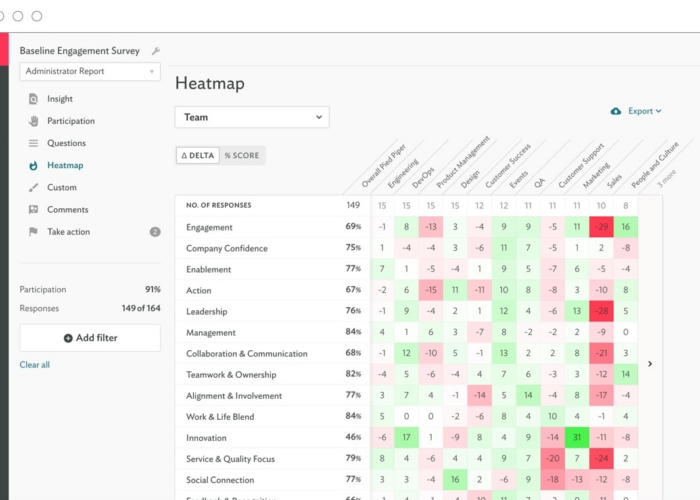The width and height of the screenshot is (700, 500).
Task: Open the Custom report section
Action: click(x=62, y=188)
